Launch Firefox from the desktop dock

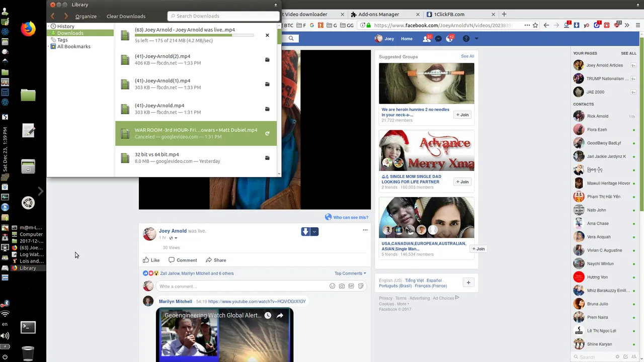[28, 29]
